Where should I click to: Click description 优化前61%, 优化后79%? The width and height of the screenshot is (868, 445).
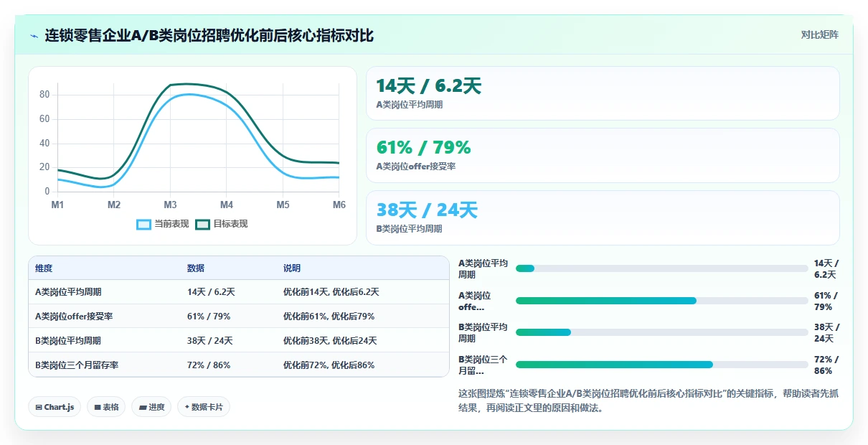[329, 317]
